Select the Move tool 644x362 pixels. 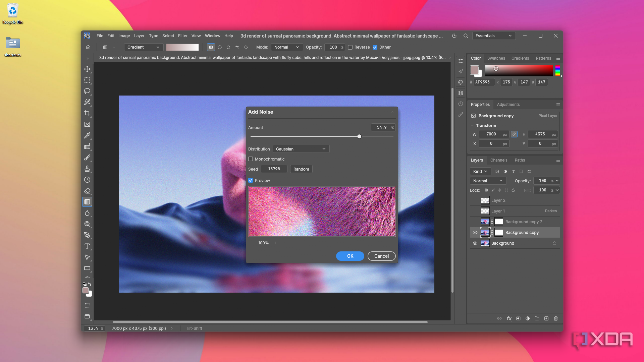pyautogui.click(x=87, y=69)
